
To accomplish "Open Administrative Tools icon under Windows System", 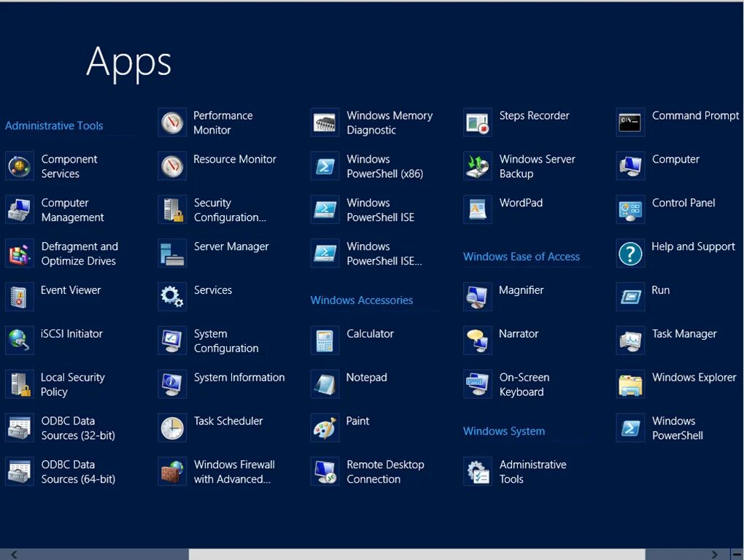I will [478, 471].
